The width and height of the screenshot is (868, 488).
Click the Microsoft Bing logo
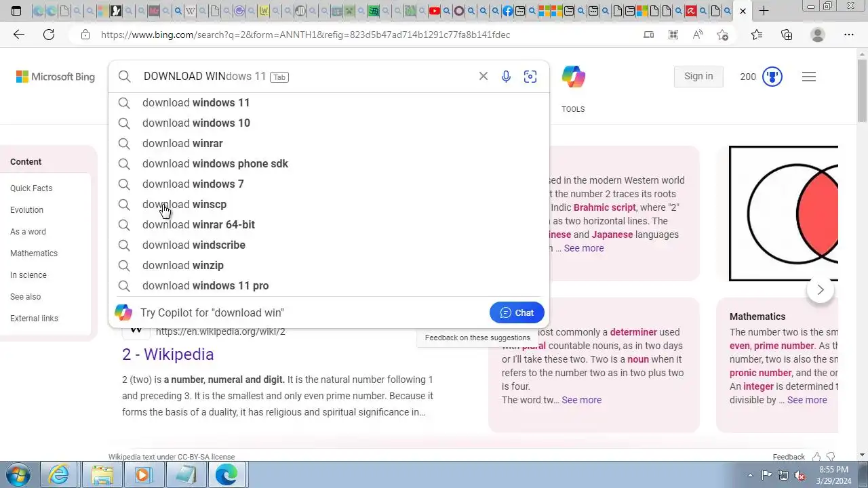56,77
